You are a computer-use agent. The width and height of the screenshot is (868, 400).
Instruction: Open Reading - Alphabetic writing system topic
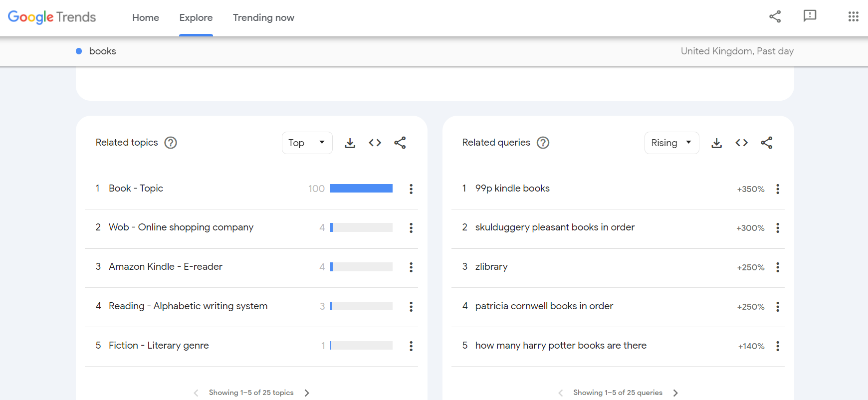(188, 306)
